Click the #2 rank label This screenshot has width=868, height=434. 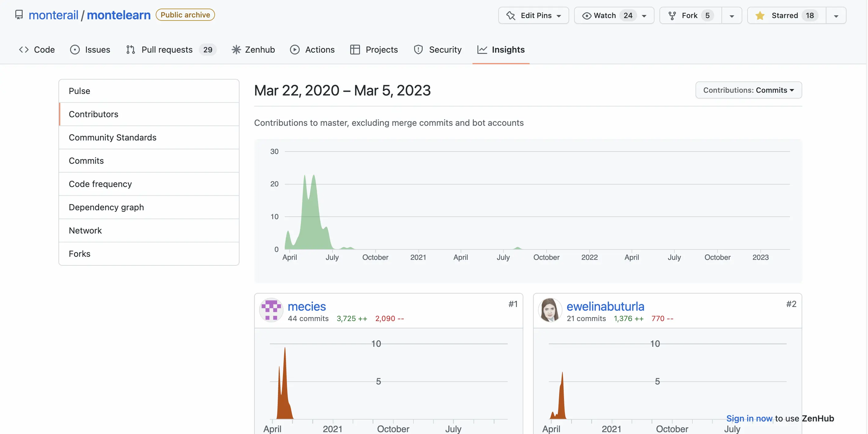(791, 304)
